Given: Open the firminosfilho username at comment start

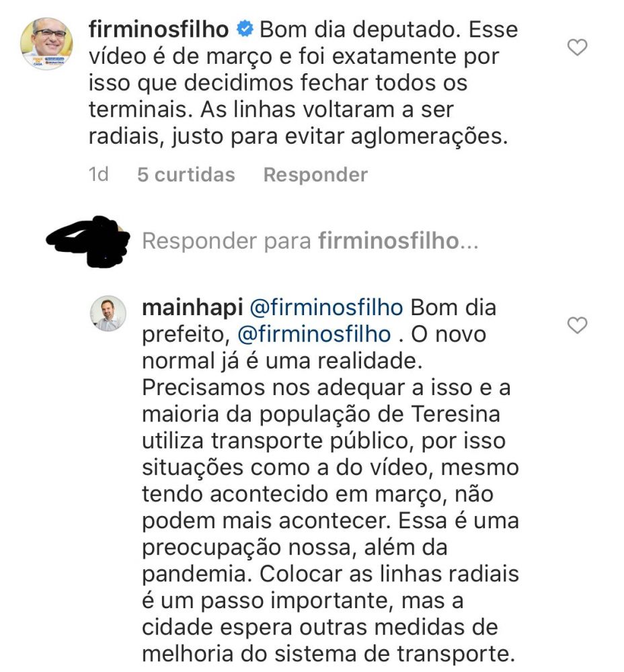Looking at the screenshot, I should 159,30.
